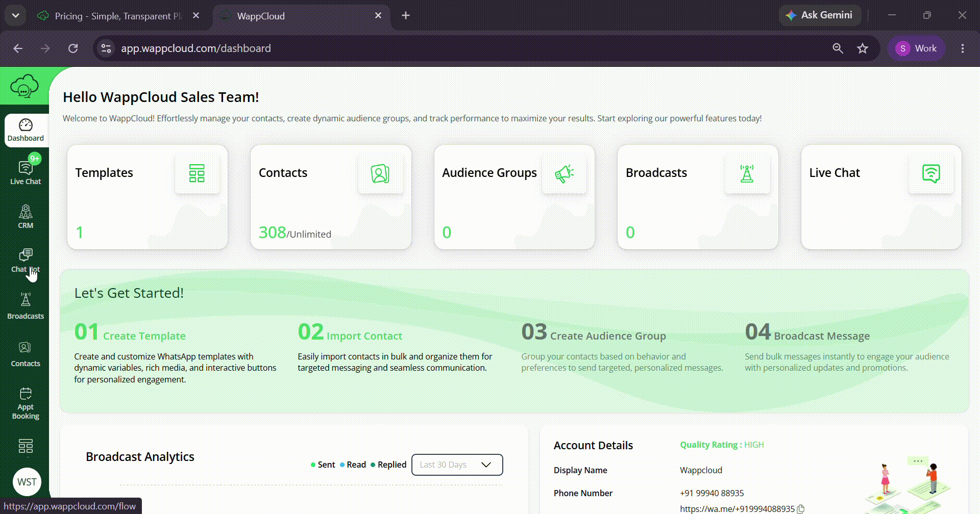Image resolution: width=980 pixels, height=514 pixels.
Task: Click the Display Name value Wappcloud
Action: pyautogui.click(x=701, y=470)
